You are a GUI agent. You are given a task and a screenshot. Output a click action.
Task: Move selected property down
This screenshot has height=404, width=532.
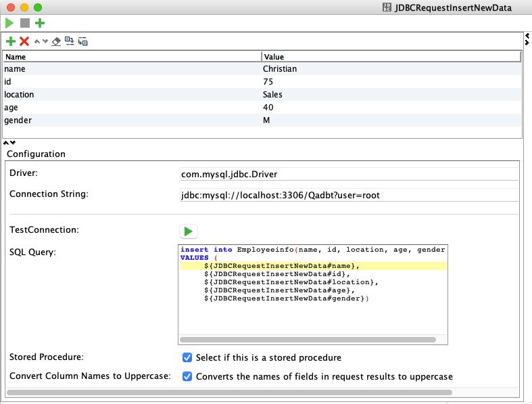pos(45,41)
